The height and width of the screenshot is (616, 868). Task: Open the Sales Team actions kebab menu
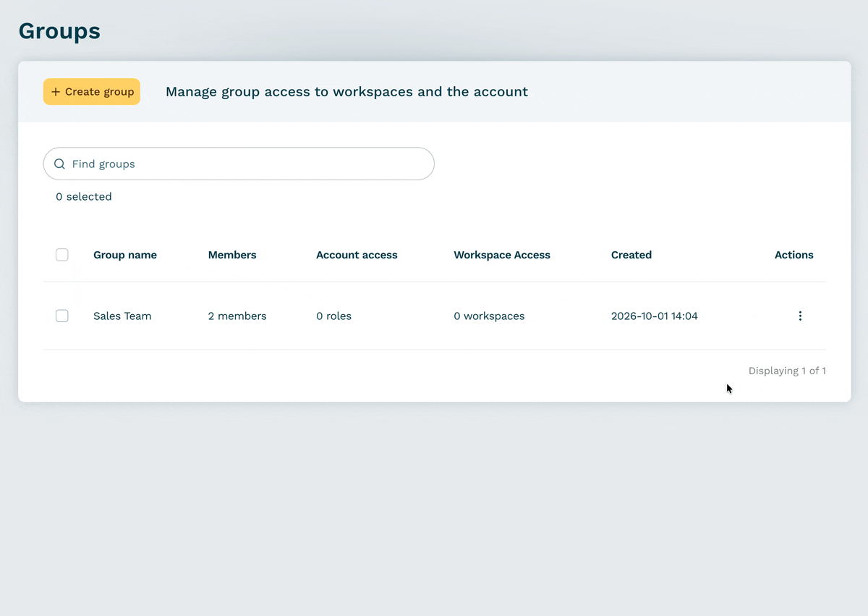(x=800, y=316)
